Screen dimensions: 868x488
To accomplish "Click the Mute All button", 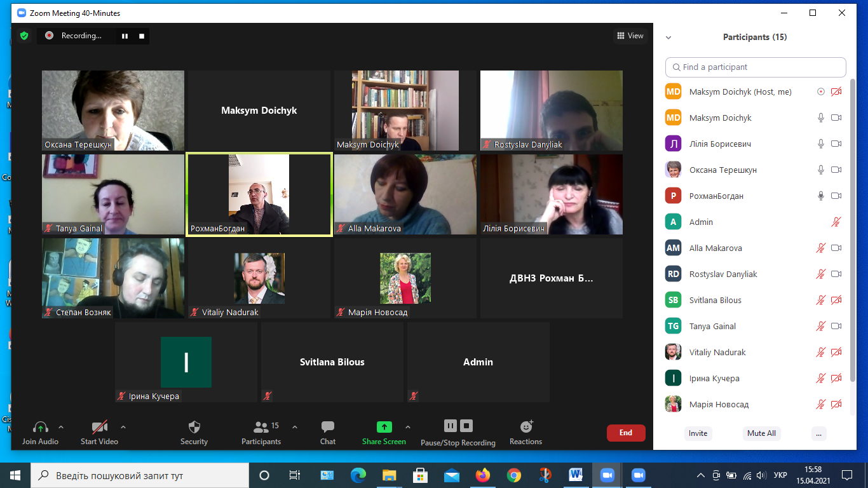I will (x=761, y=433).
